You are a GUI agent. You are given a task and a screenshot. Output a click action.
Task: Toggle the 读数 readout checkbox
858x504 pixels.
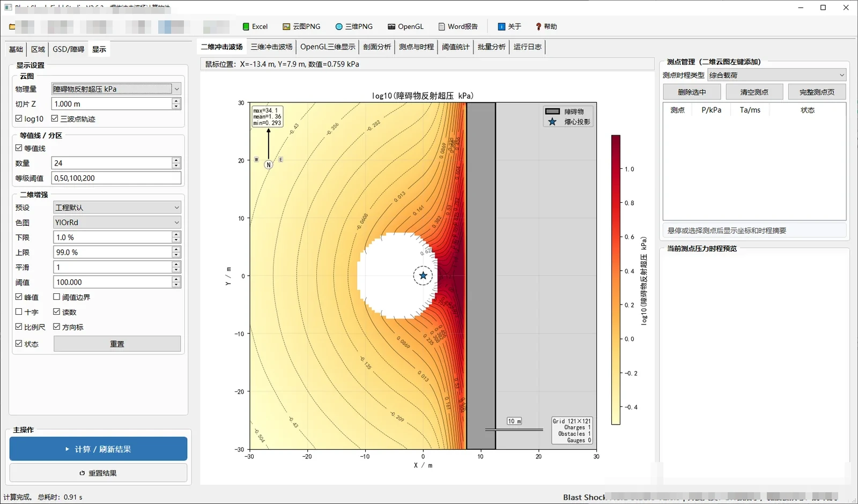pos(56,312)
